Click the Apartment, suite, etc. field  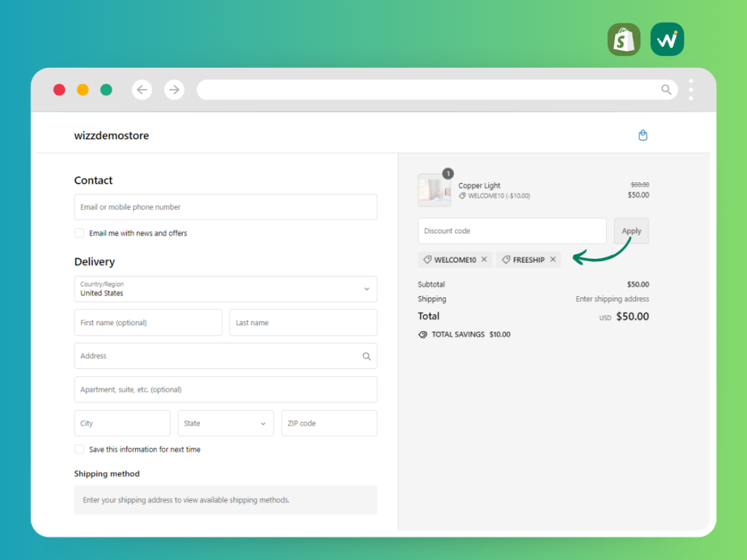click(x=226, y=389)
